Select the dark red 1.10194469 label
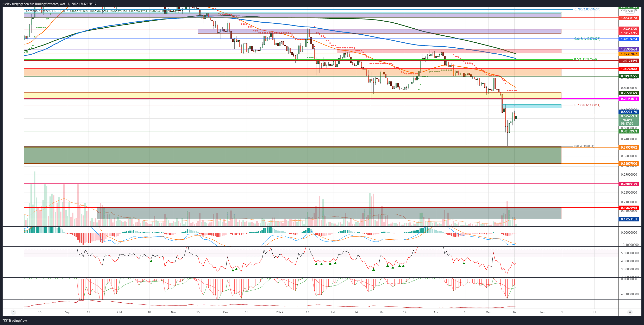The width and height of the screenshot is (644, 325). tap(628, 61)
